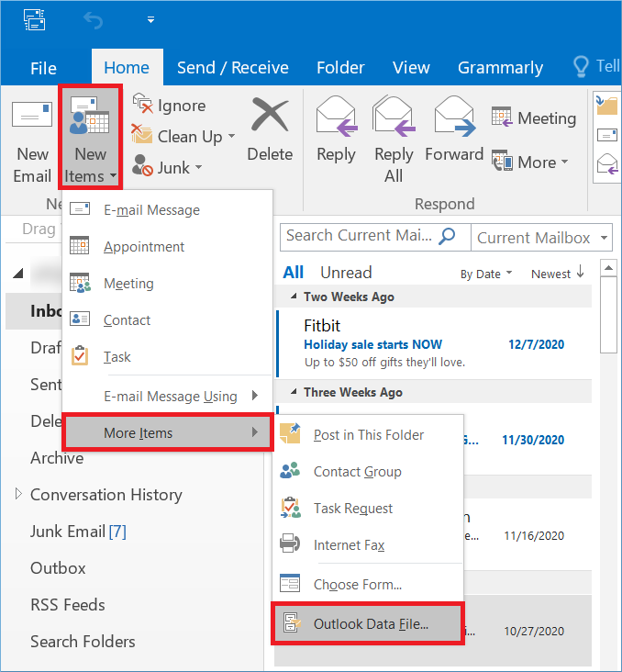The width and height of the screenshot is (622, 672).
Task: Click the Reply envelope icon
Action: 336,119
